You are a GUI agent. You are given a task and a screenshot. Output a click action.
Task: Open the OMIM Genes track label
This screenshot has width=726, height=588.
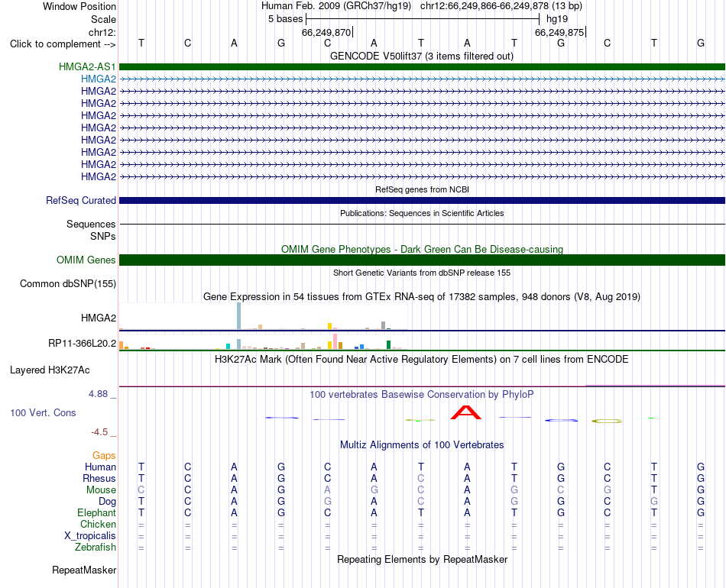click(x=86, y=260)
